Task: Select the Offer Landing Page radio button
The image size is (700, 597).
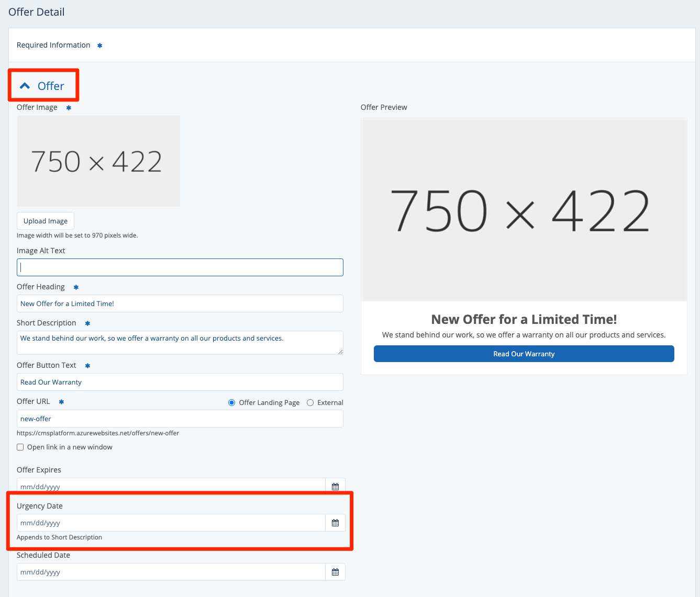Action: [x=231, y=402]
